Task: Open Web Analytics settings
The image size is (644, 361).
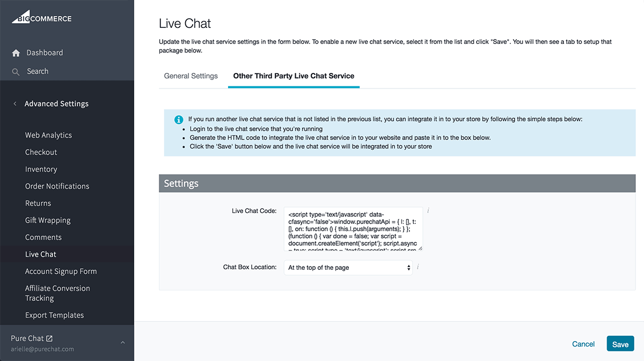Action: pos(48,135)
